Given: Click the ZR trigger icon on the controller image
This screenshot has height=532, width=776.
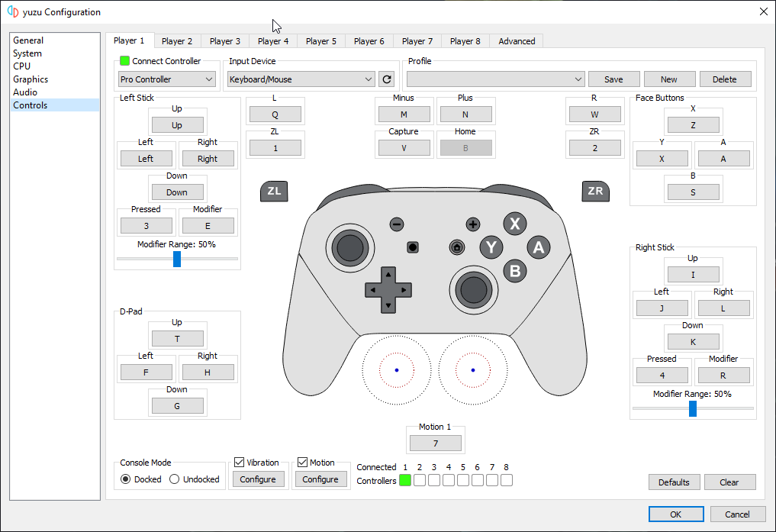Looking at the screenshot, I should (x=595, y=191).
